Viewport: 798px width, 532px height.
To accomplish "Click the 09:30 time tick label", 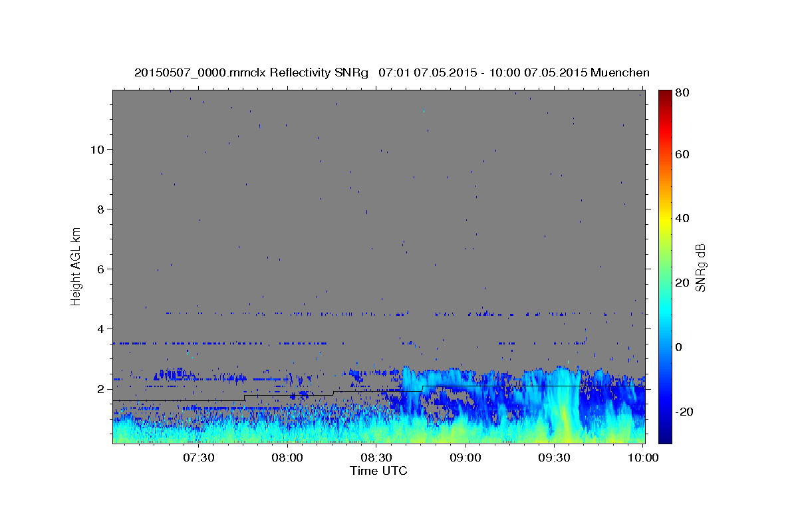I will point(554,458).
